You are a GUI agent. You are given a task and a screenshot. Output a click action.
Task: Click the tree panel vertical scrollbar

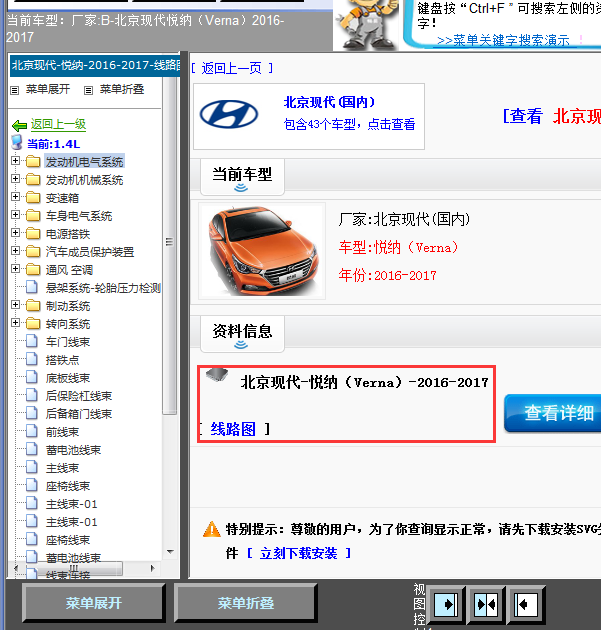click(170, 245)
